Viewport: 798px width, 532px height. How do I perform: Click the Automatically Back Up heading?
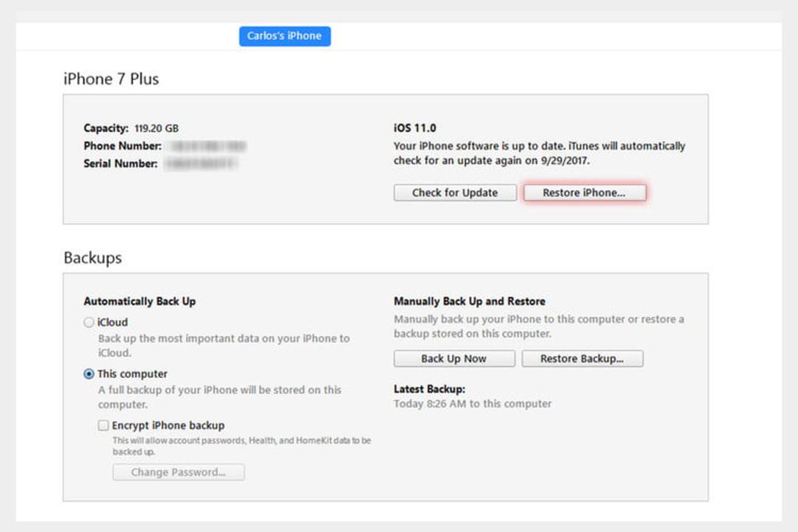tap(140, 301)
